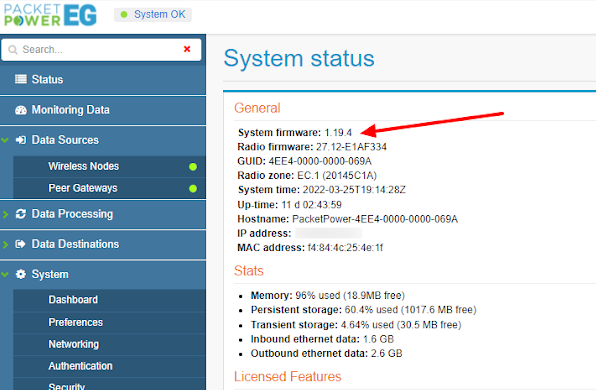
Task: Collapse the Data Sources chevron
Action: 5,140
